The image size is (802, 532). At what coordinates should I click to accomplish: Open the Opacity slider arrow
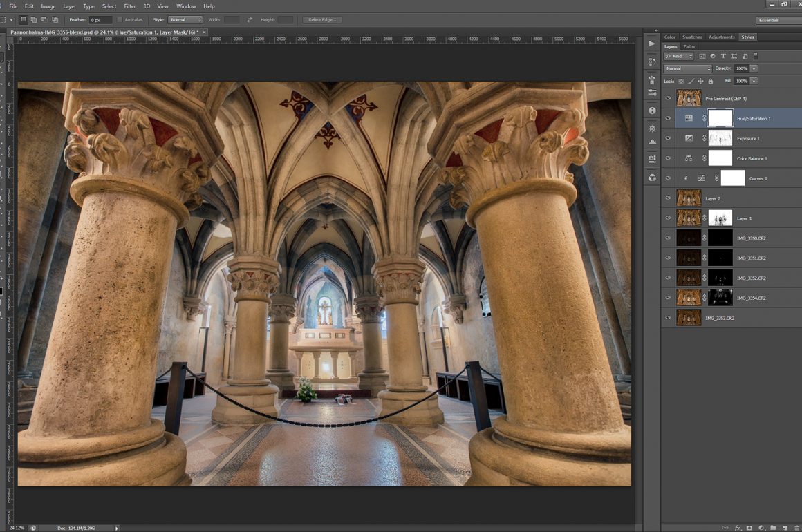tap(754, 68)
